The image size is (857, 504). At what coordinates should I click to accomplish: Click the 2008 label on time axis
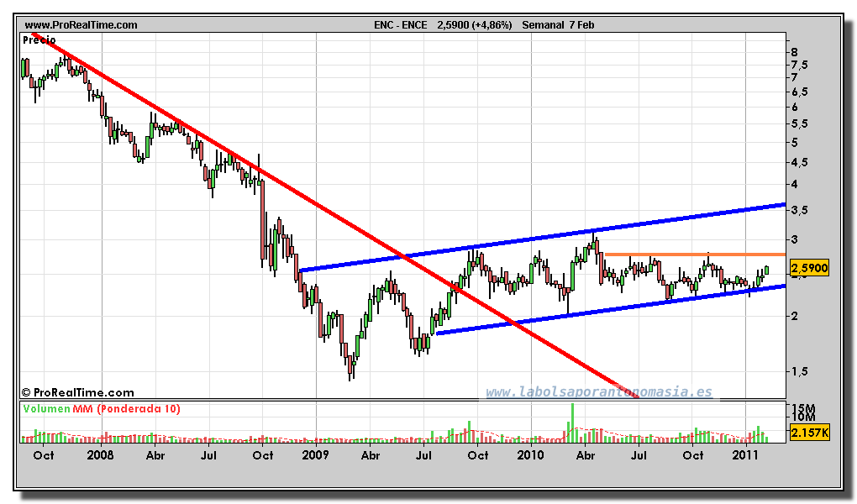[x=100, y=455]
